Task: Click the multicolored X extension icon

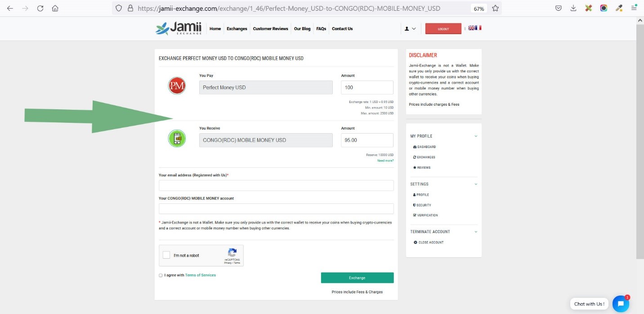Action: (588, 8)
